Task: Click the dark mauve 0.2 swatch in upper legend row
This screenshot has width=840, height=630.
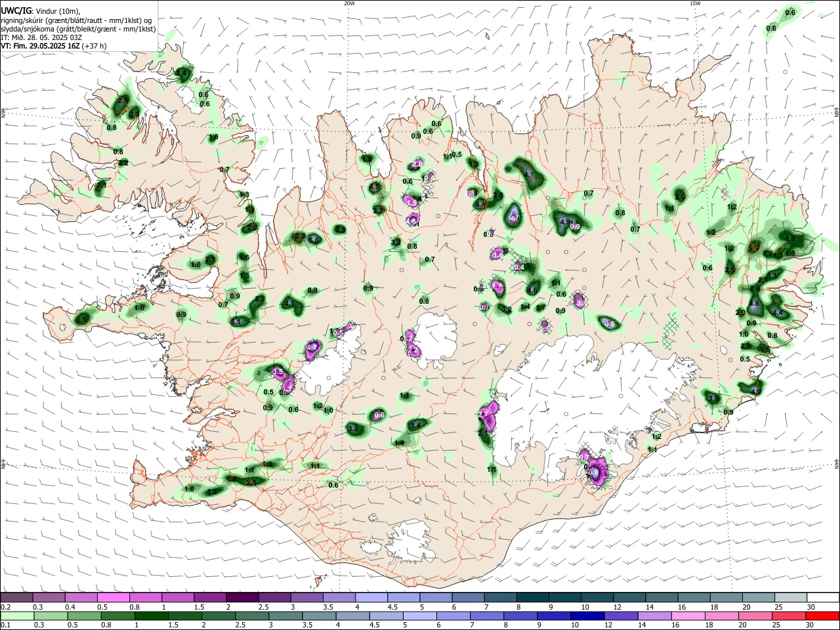Action: (16, 597)
